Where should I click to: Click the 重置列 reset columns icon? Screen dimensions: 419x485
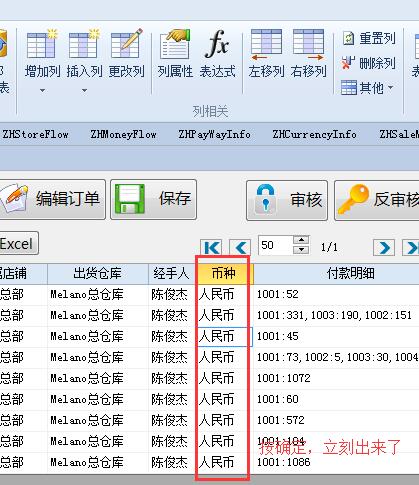tap(348, 38)
